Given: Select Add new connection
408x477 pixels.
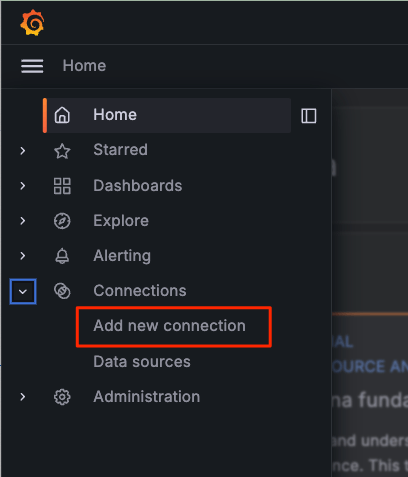Looking at the screenshot, I should pos(169,326).
